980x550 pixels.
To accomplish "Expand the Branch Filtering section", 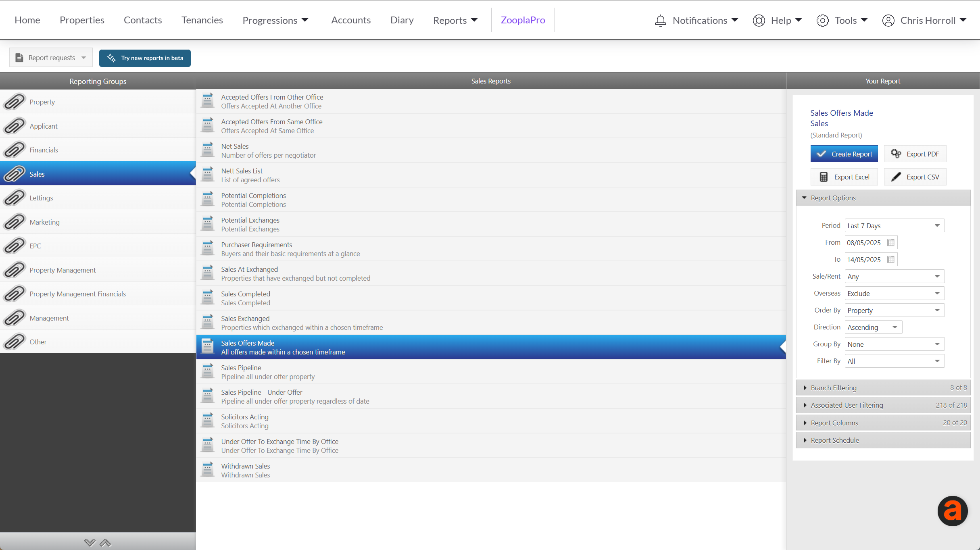I will [883, 387].
